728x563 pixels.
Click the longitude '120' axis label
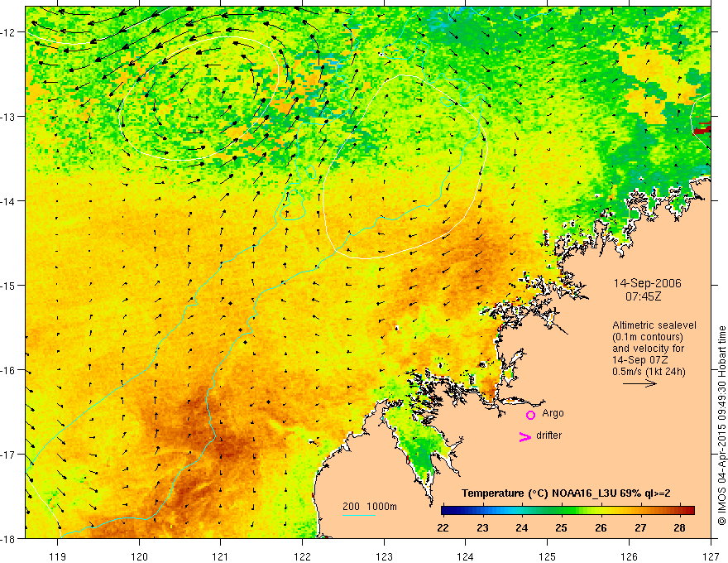point(139,556)
